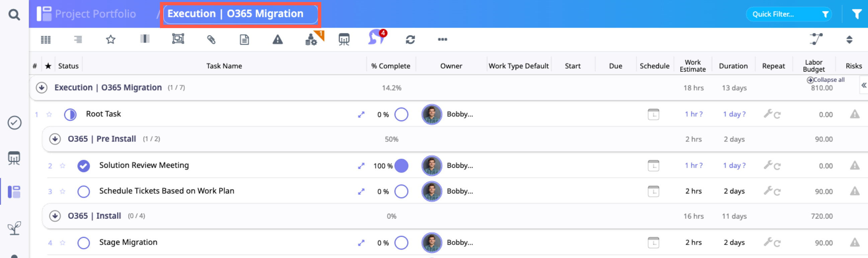
Task: Click the refresh icon in toolbar
Action: [x=410, y=40]
